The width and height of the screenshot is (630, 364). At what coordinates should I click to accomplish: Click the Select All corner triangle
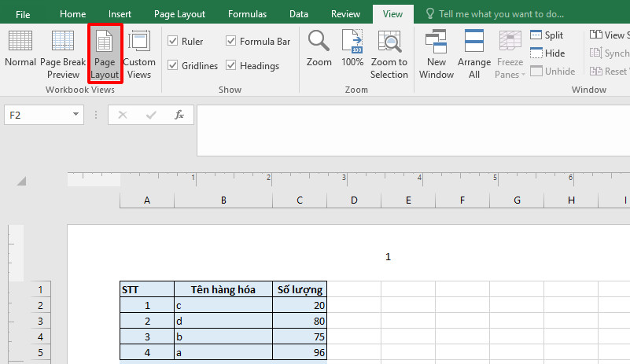[22, 181]
